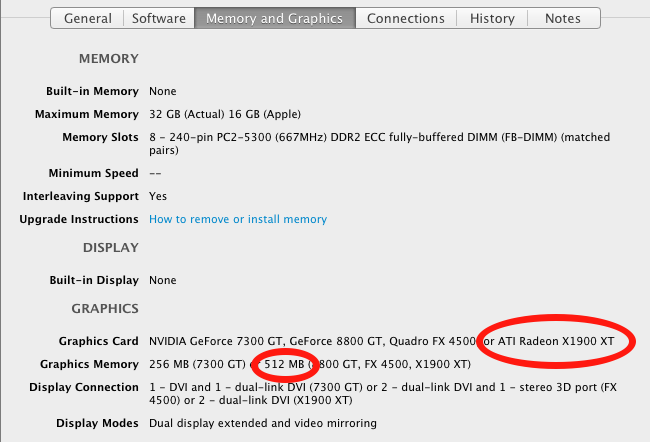Select the Memory and Graphics tab

pyautogui.click(x=274, y=18)
